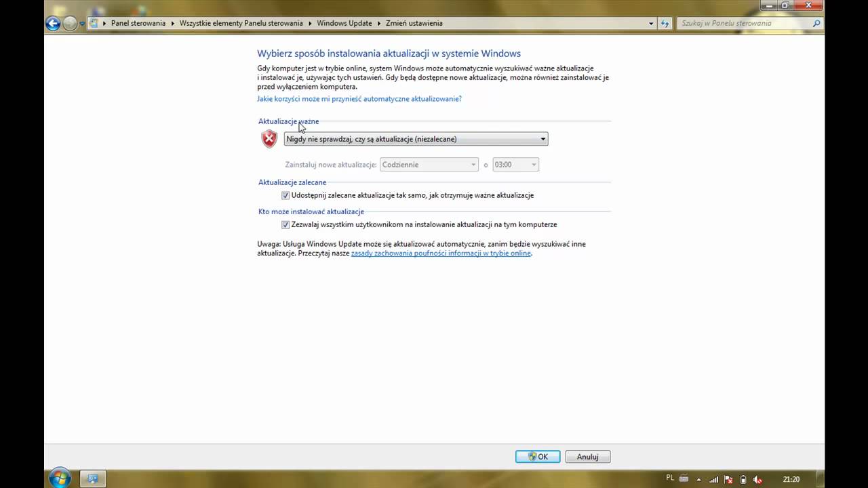Open Wszystkie elementy Panelu sterowania breadcrumb
Image resolution: width=868 pixels, height=488 pixels.
(241, 23)
